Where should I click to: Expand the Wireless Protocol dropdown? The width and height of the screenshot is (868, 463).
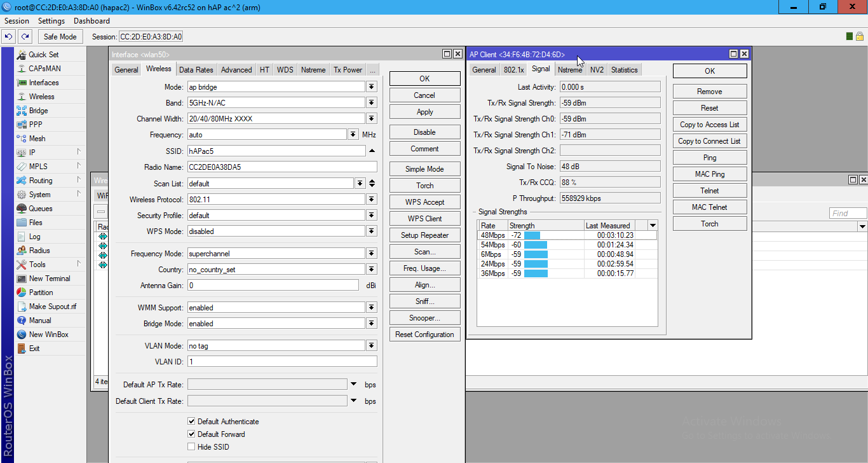point(372,200)
